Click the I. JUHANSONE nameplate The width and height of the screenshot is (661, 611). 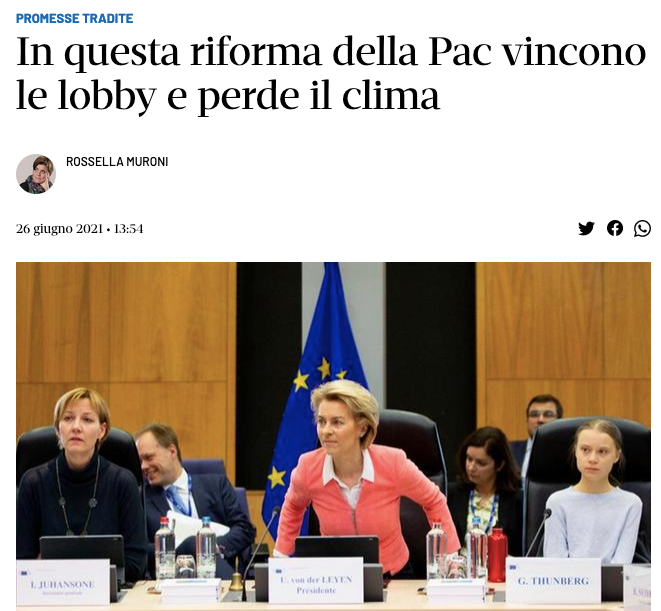pyautogui.click(x=63, y=582)
